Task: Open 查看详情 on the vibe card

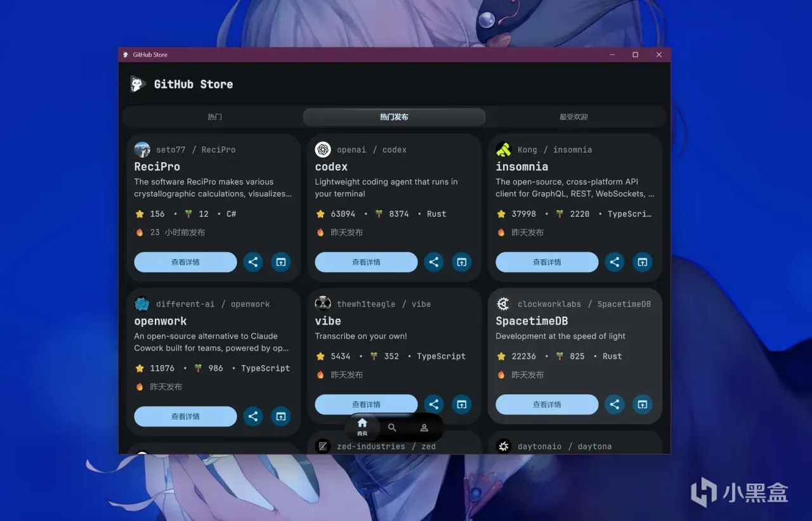Action: pos(367,404)
